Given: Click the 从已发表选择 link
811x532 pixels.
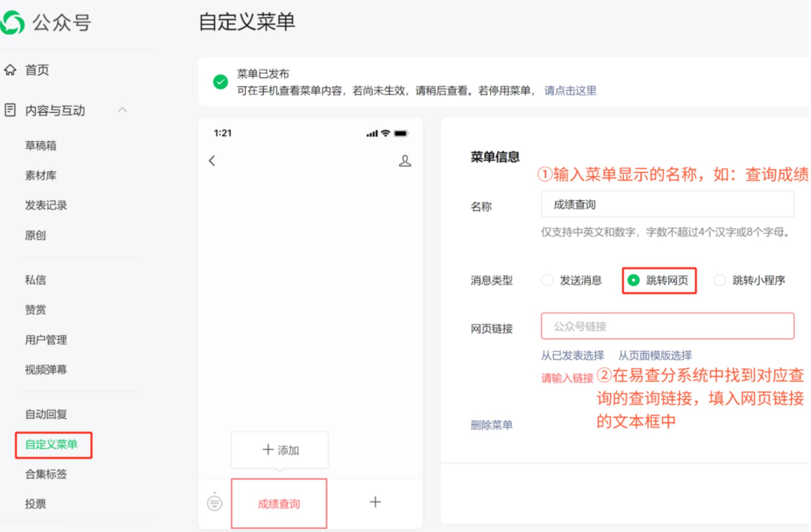Looking at the screenshot, I should (x=572, y=356).
